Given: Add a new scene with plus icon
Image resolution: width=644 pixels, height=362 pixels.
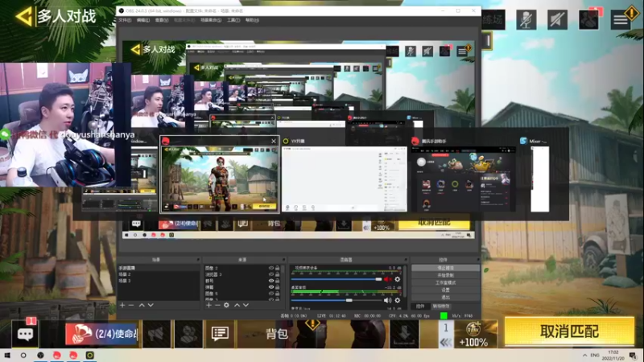Looking at the screenshot, I should (x=122, y=306).
